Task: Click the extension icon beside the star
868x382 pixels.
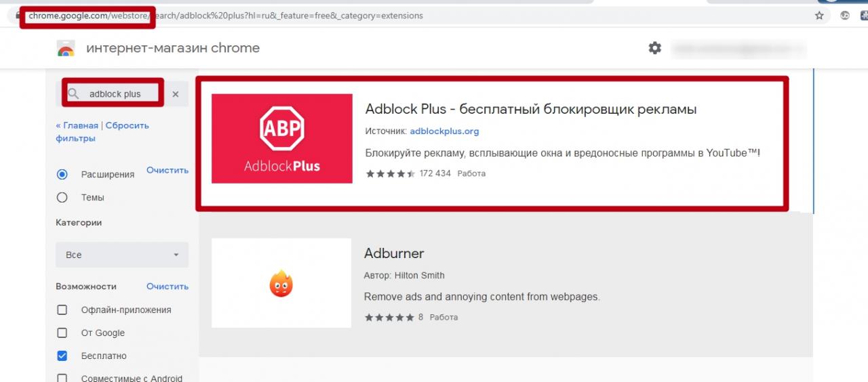Action: (x=845, y=16)
